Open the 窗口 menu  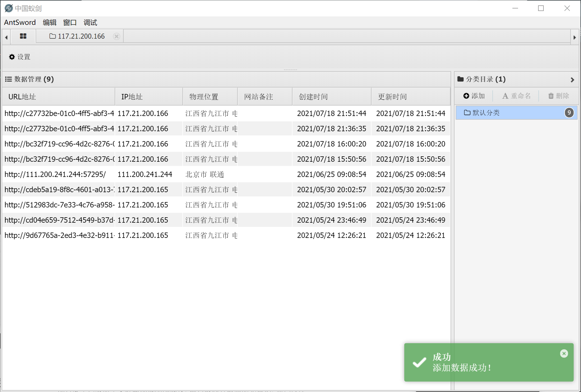[x=70, y=23]
